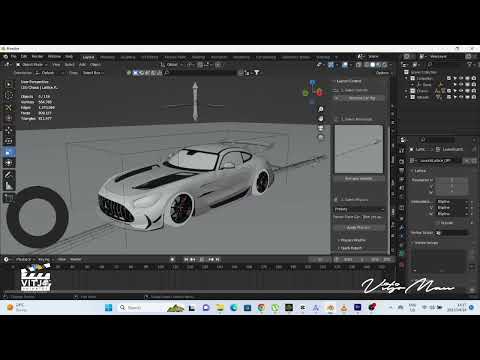480x360 pixels.
Task: Click button below vehicle preview thumbnail
Action: point(359,179)
